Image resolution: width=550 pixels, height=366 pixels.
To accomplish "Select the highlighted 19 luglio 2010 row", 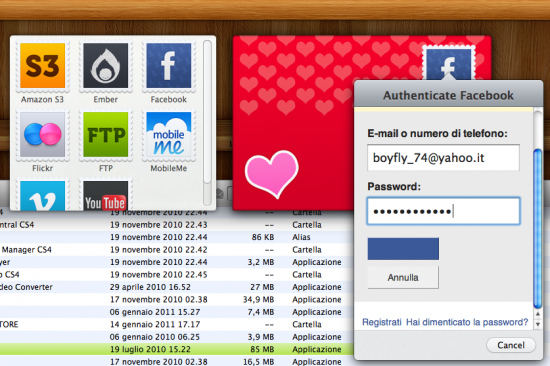I will click(x=176, y=349).
